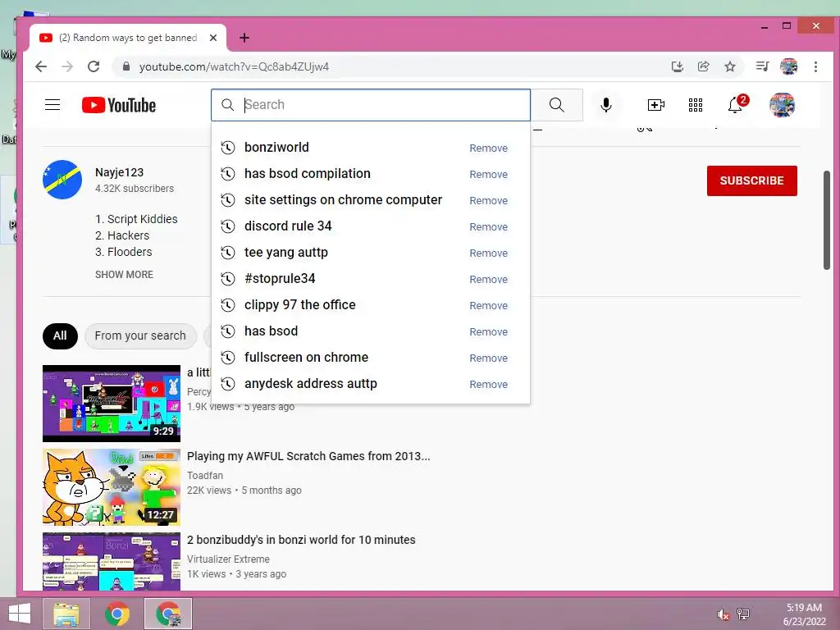This screenshot has height=630, width=840.
Task: Open Chrome three-dot menu
Action: (x=815, y=66)
